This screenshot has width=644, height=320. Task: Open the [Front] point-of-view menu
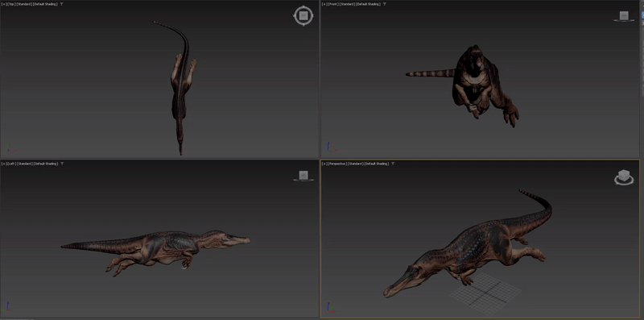pos(333,4)
